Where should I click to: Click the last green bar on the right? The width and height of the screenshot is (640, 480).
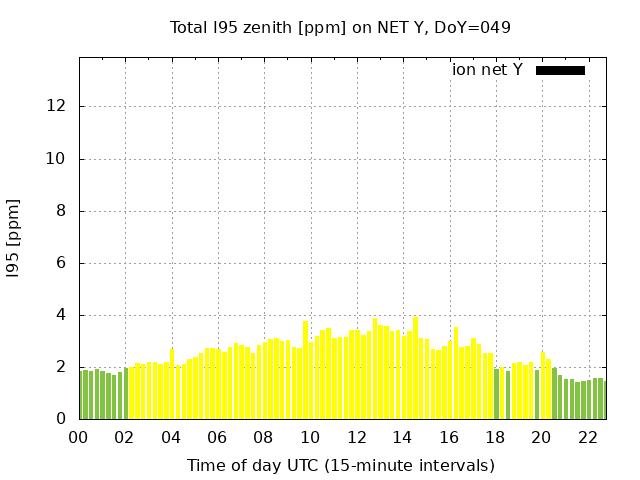click(x=604, y=400)
